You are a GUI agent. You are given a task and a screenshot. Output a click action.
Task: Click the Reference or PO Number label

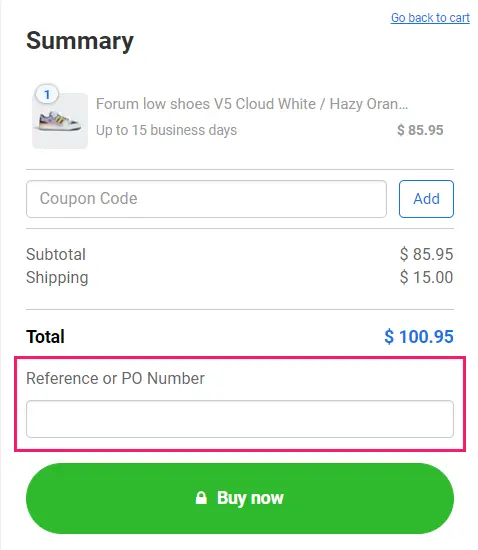coord(115,378)
